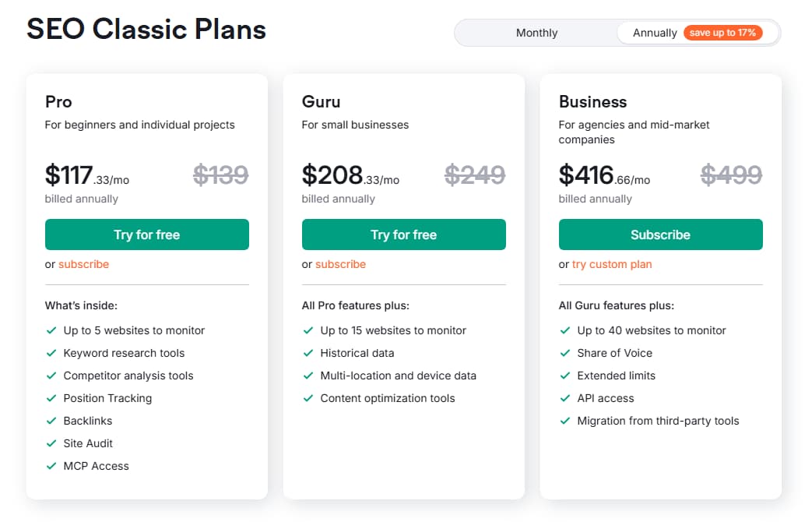Click the checkmark next to Extended limits
812x522 pixels.
pyautogui.click(x=564, y=376)
